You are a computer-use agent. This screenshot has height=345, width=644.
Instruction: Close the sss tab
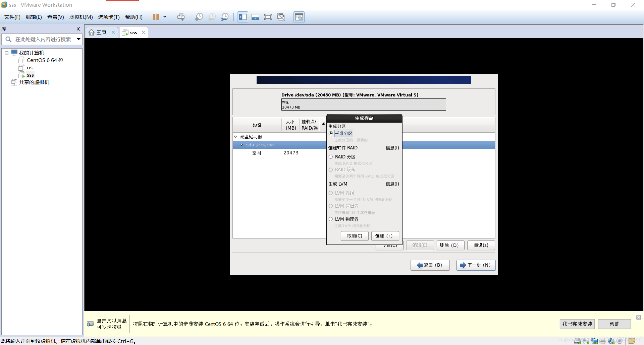[x=144, y=32]
